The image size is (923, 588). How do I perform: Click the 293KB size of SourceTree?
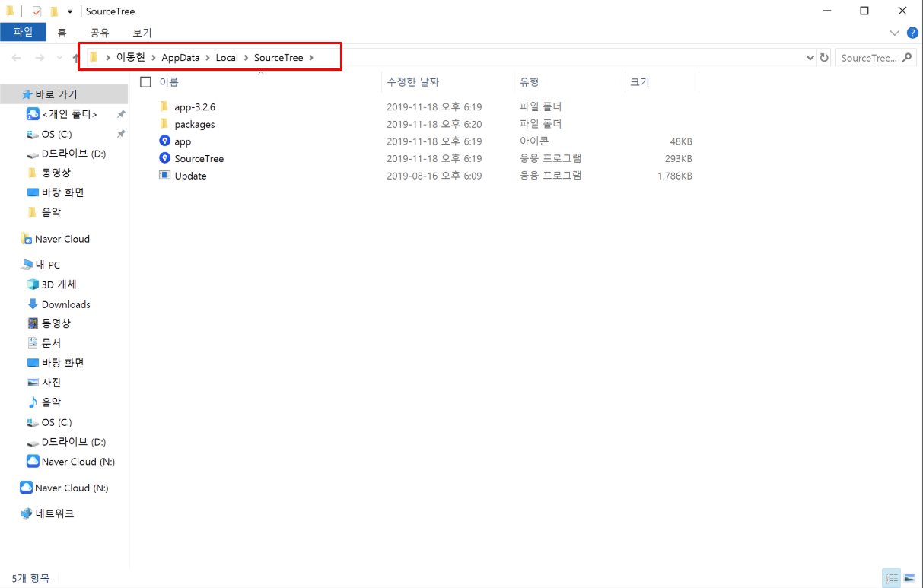(x=678, y=158)
